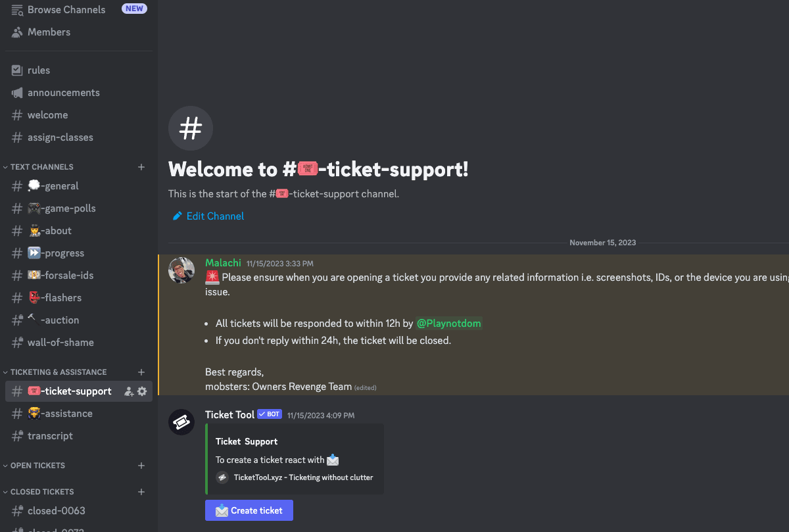Click plus icon beside OPEN TICKETS
This screenshot has width=789, height=532.
pyautogui.click(x=141, y=466)
